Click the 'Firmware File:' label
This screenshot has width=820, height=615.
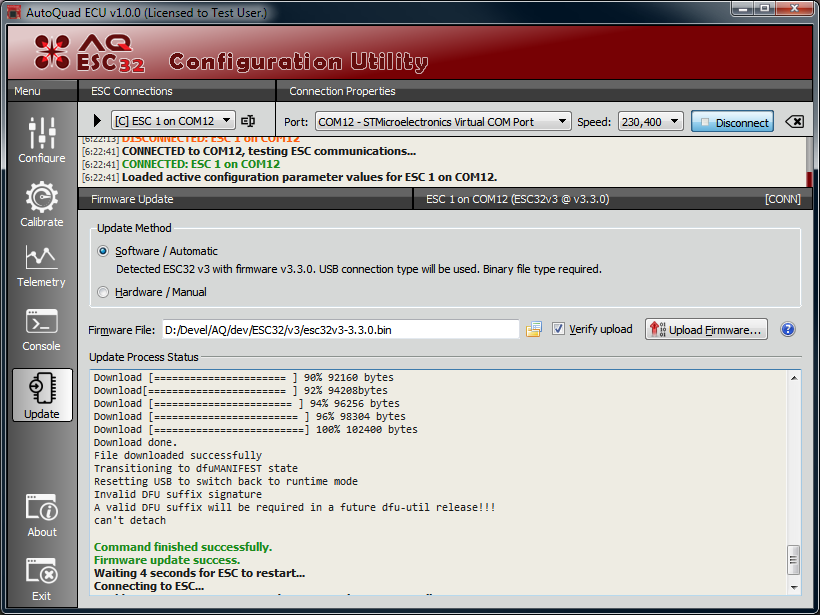tap(122, 330)
